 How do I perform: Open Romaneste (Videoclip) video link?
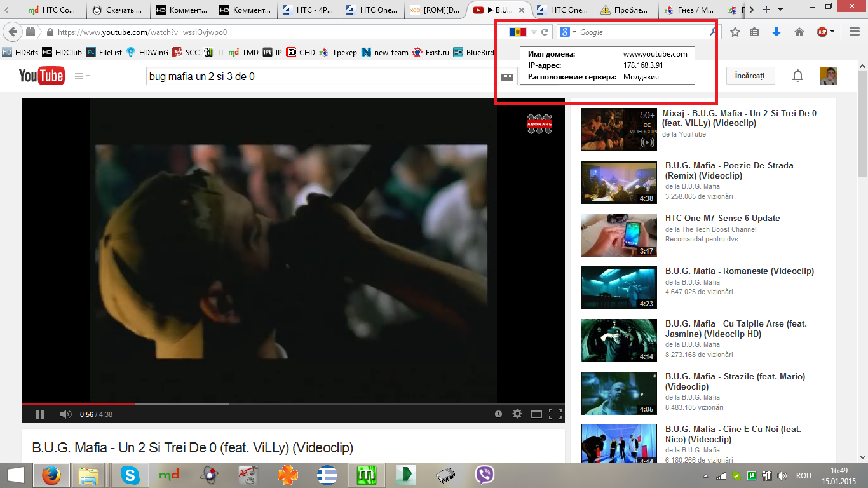click(x=740, y=271)
